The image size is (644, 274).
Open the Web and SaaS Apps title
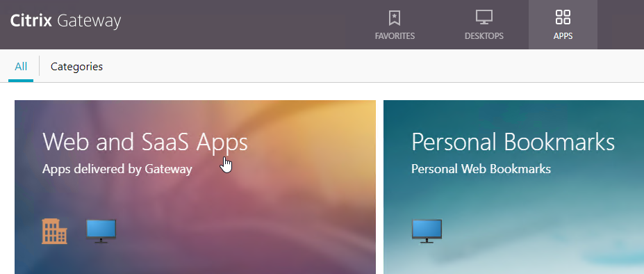coord(145,143)
